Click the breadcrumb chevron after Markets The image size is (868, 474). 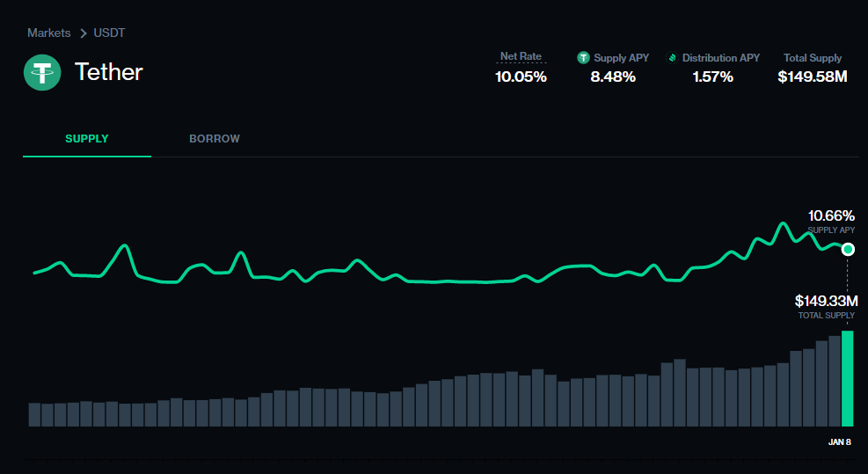pyautogui.click(x=84, y=33)
